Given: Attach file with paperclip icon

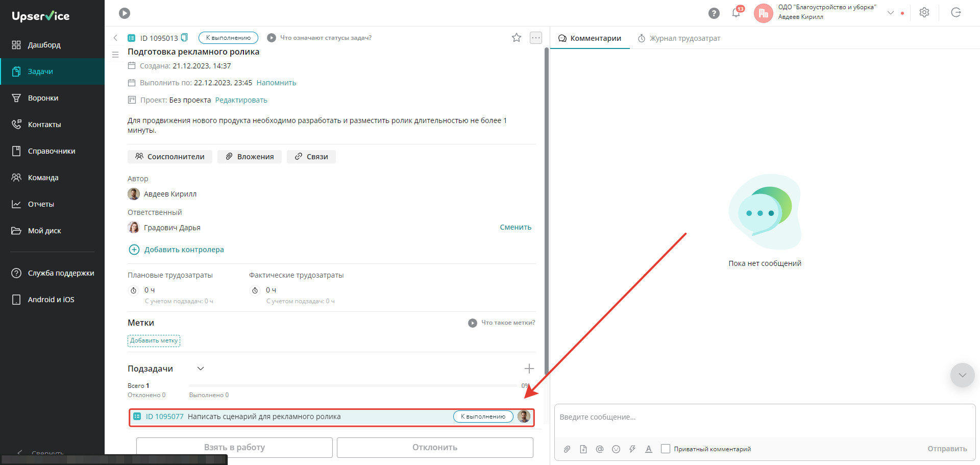Looking at the screenshot, I should point(567,449).
